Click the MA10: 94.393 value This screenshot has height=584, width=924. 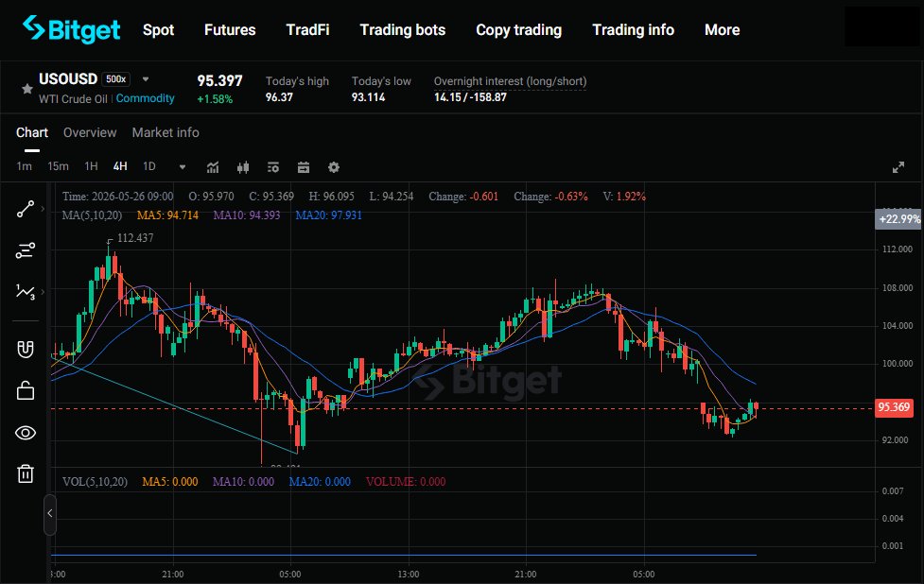(x=246, y=215)
